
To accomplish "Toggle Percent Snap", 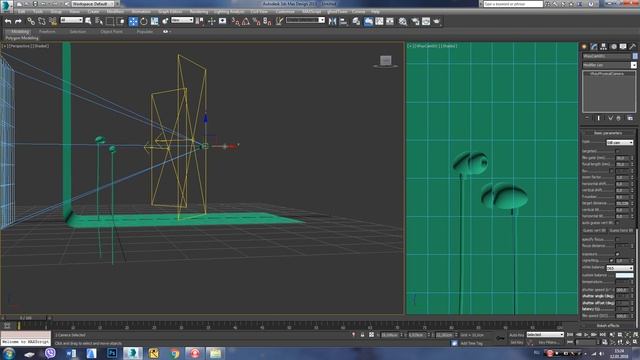I will pos(256,21).
